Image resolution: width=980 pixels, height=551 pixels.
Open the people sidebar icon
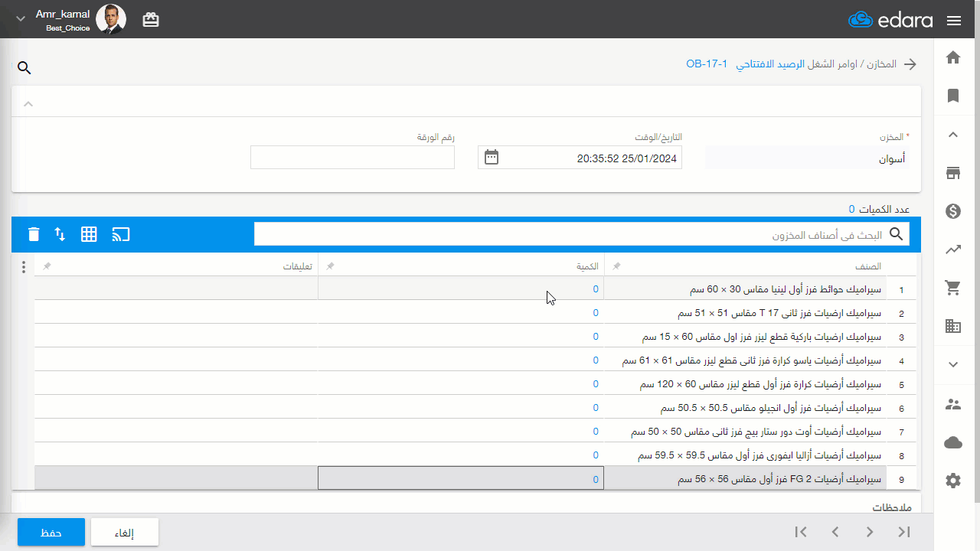coord(953,404)
